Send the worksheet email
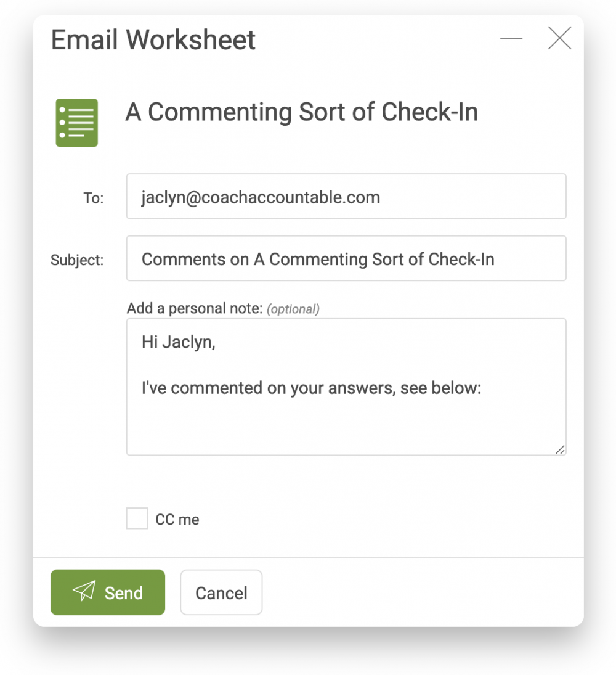This screenshot has width=616, height=675. coord(108,592)
